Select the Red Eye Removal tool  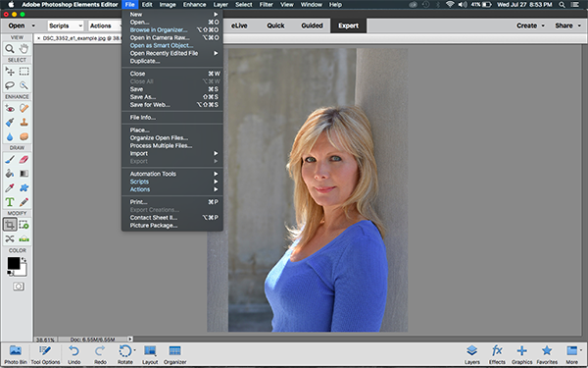coord(10,109)
